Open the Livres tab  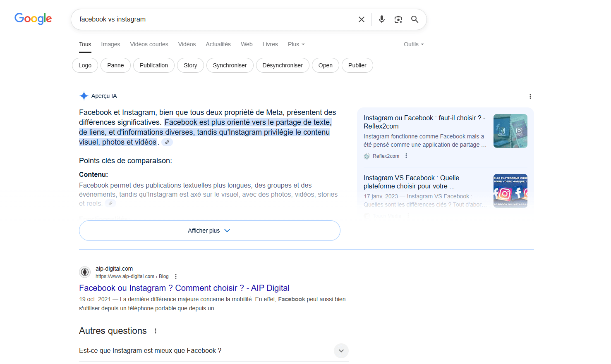pyautogui.click(x=270, y=44)
